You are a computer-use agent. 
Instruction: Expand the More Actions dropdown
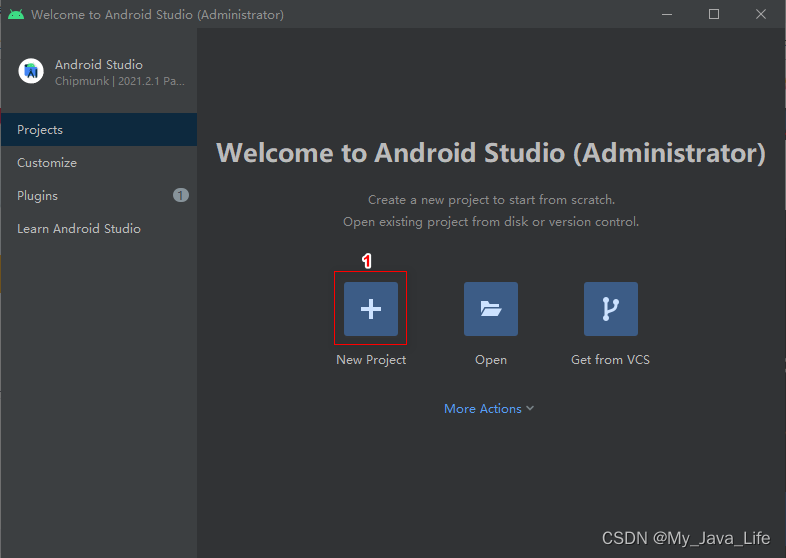point(489,409)
